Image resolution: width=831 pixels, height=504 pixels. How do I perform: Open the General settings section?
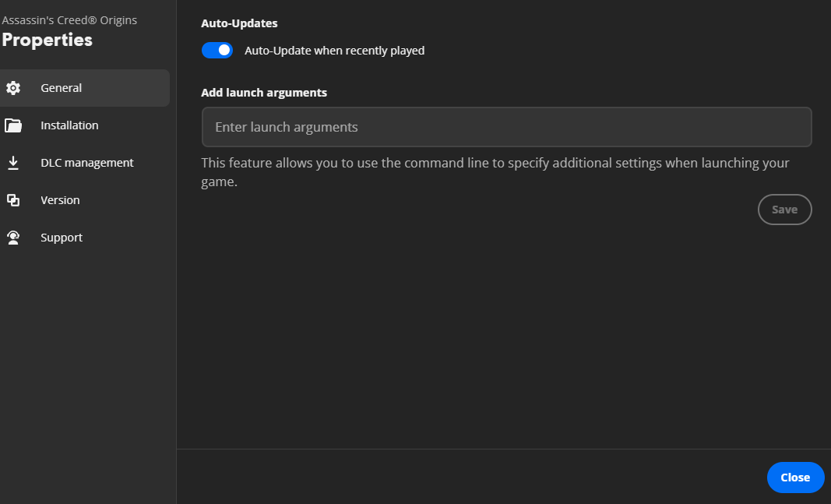click(x=62, y=88)
